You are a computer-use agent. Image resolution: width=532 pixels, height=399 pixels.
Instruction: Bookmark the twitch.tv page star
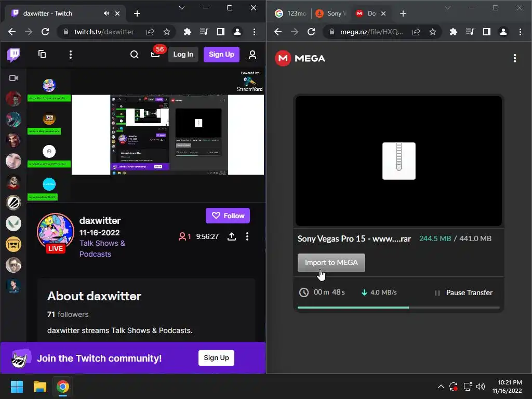(x=167, y=32)
